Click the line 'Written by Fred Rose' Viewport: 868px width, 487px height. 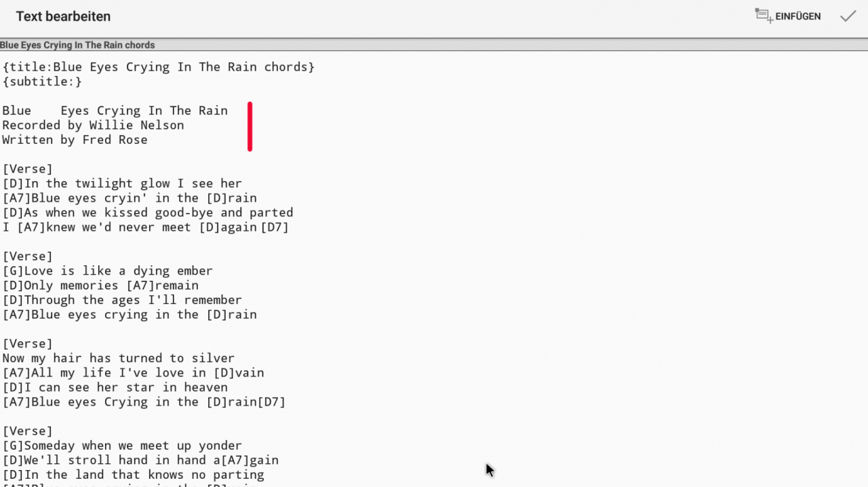coord(75,140)
